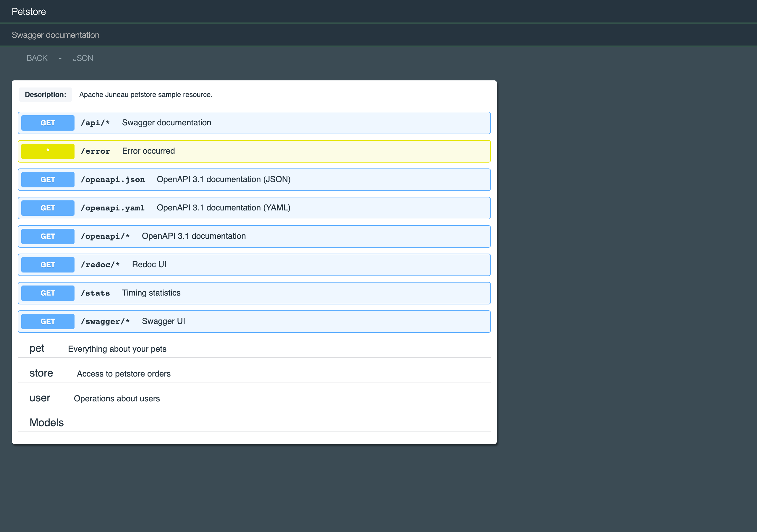Click the 'OpenAPI 3.1 documentation (YAML)' summary
The width and height of the screenshot is (757, 532).
point(224,208)
